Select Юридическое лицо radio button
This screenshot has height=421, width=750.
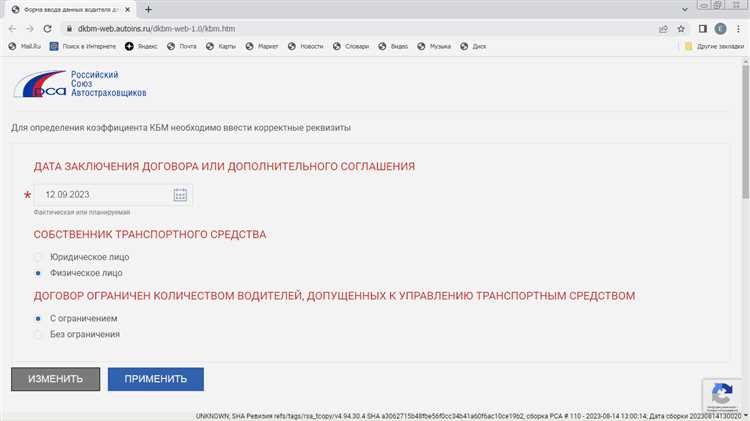(x=38, y=257)
